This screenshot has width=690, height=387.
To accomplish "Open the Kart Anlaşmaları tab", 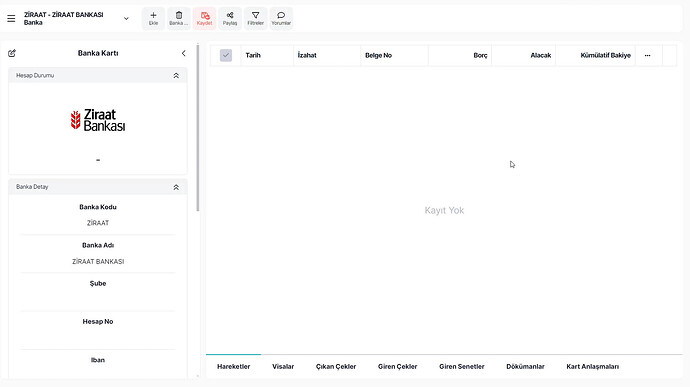I will click(592, 366).
